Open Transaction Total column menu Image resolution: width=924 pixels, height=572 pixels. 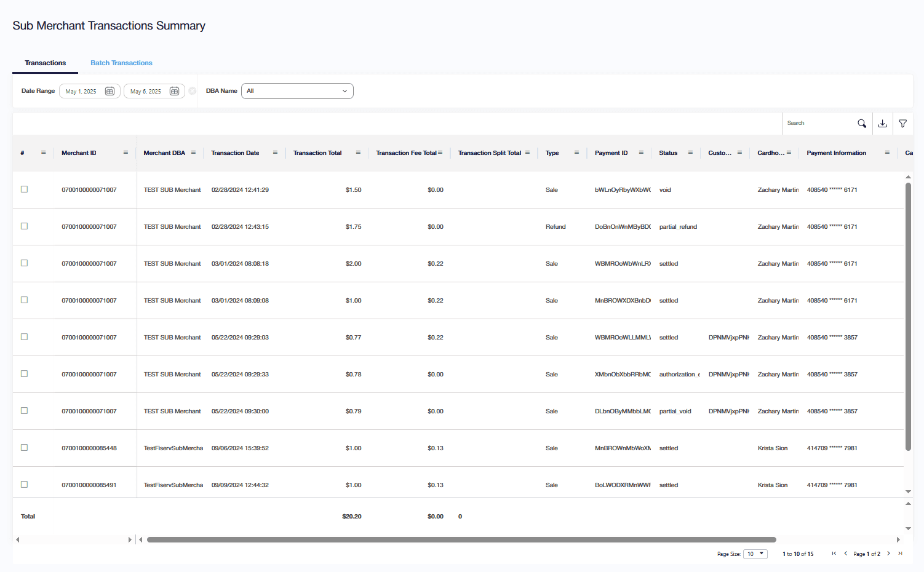coord(358,153)
